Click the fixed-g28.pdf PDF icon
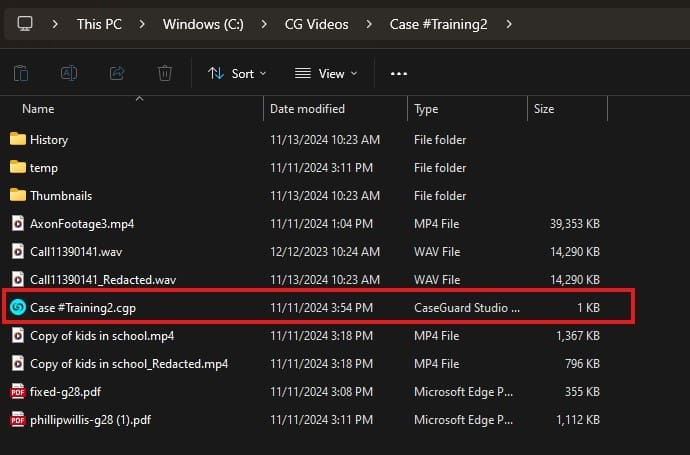Image resolution: width=690 pixels, height=455 pixels. (x=17, y=391)
